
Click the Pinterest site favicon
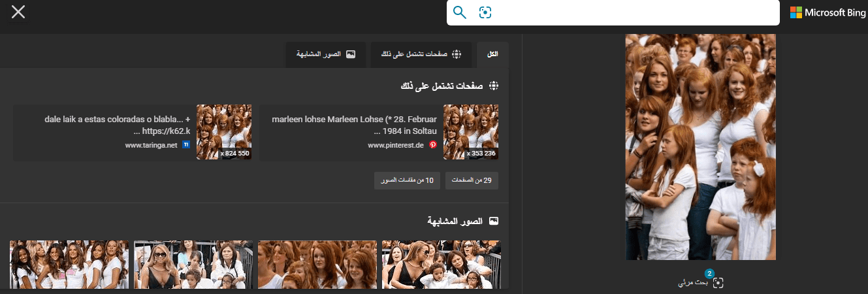[432, 145]
